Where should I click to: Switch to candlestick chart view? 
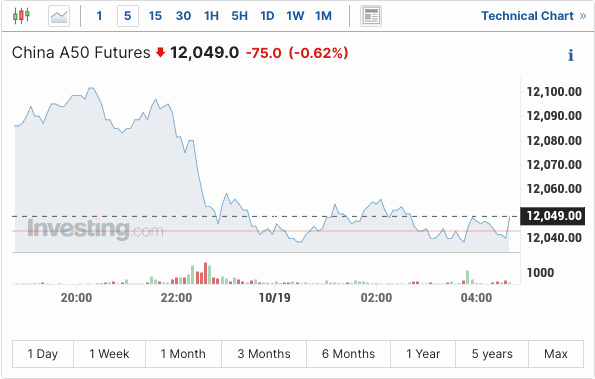(21, 16)
